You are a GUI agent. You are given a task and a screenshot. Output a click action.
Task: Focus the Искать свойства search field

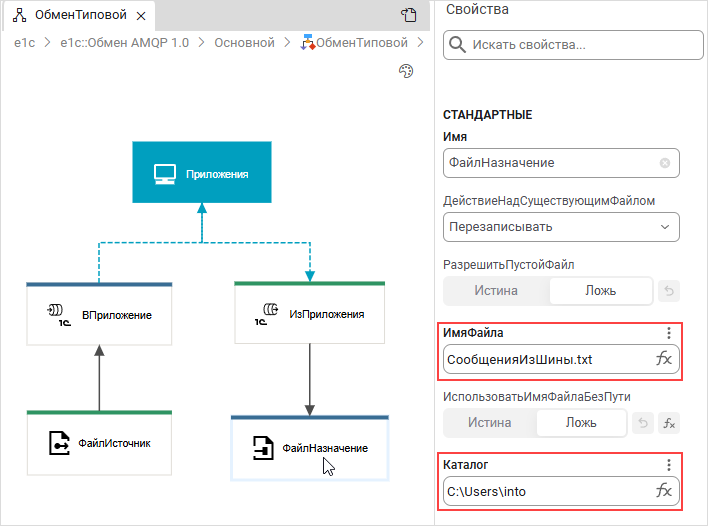click(x=573, y=45)
